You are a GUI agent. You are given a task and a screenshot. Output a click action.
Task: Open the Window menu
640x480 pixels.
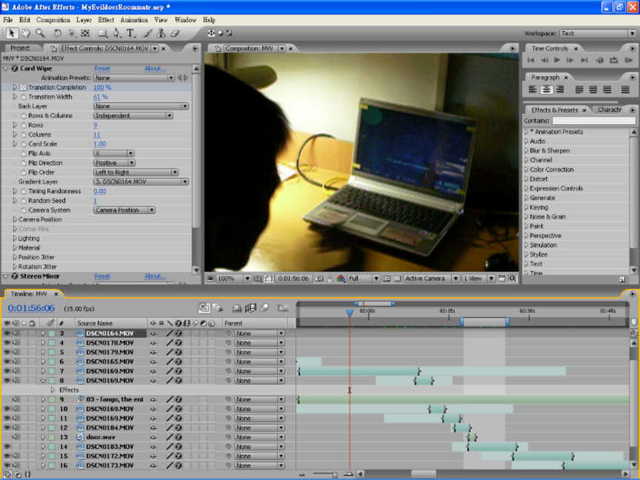coord(185,20)
